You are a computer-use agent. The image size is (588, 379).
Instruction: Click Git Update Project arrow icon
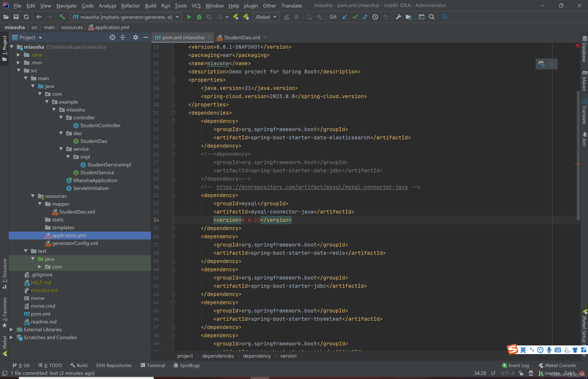[x=345, y=17]
